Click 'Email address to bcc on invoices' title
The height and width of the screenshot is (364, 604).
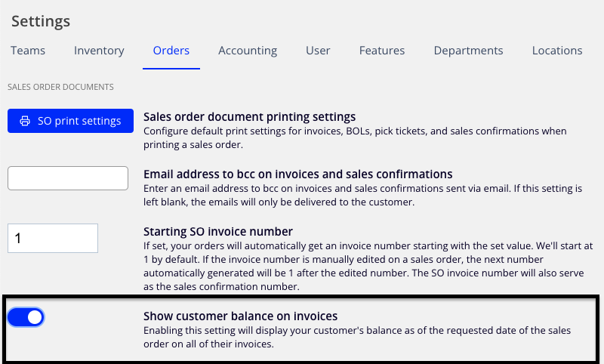[297, 174]
